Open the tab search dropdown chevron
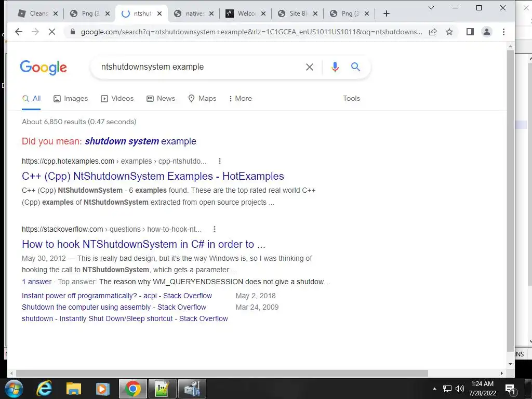The image size is (532, 399). [431, 8]
